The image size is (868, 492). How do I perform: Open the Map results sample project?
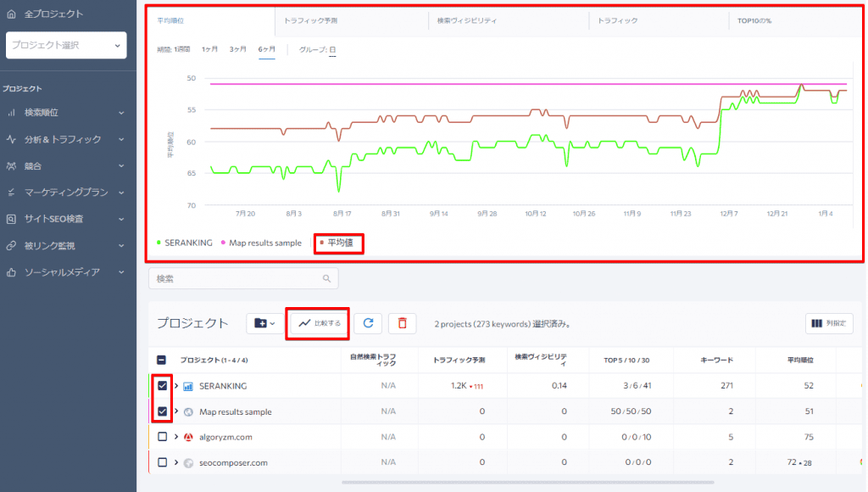click(x=236, y=411)
